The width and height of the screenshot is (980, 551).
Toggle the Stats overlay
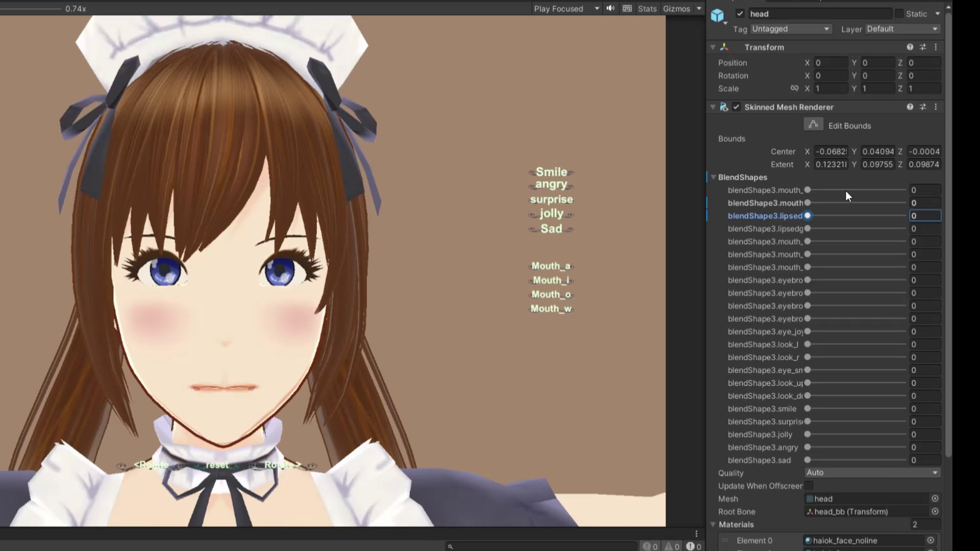point(647,9)
